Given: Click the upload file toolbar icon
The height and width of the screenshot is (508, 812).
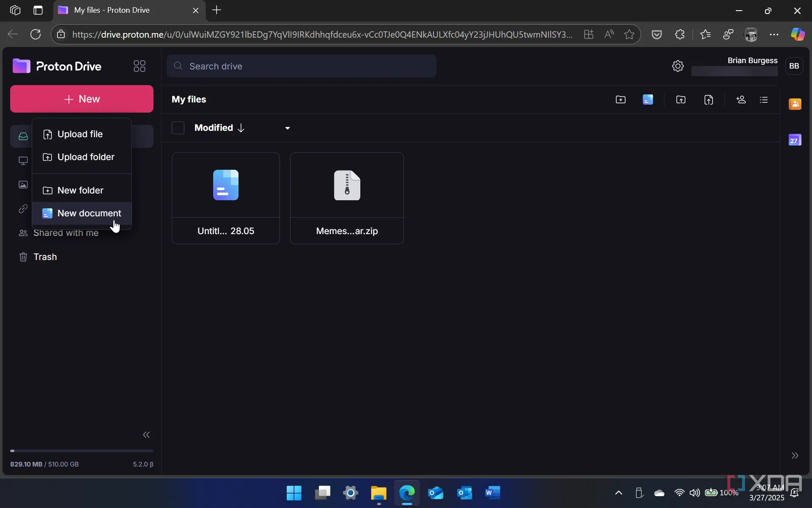Looking at the screenshot, I should (x=709, y=99).
